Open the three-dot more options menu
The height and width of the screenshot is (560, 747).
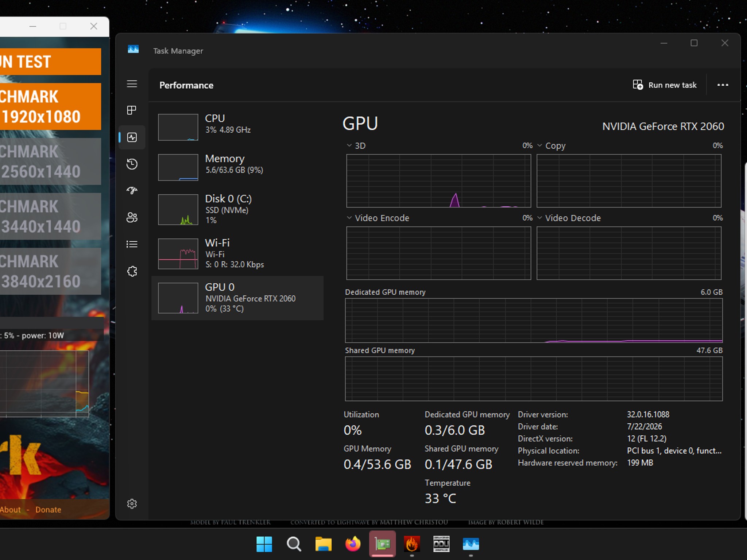point(723,85)
